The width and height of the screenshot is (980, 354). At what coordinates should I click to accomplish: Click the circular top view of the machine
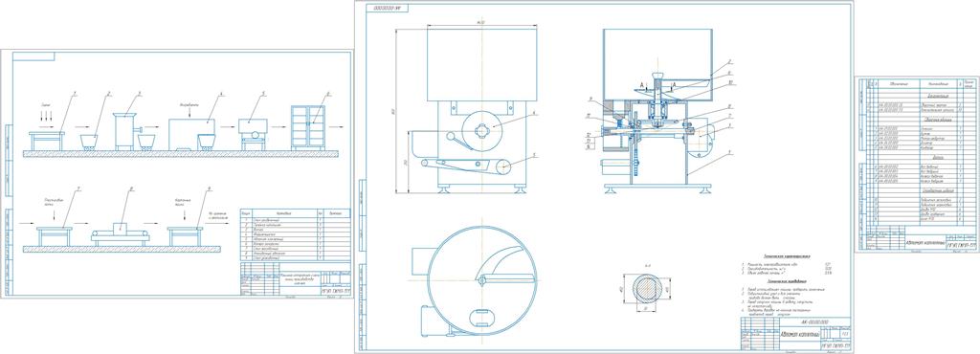click(481, 282)
